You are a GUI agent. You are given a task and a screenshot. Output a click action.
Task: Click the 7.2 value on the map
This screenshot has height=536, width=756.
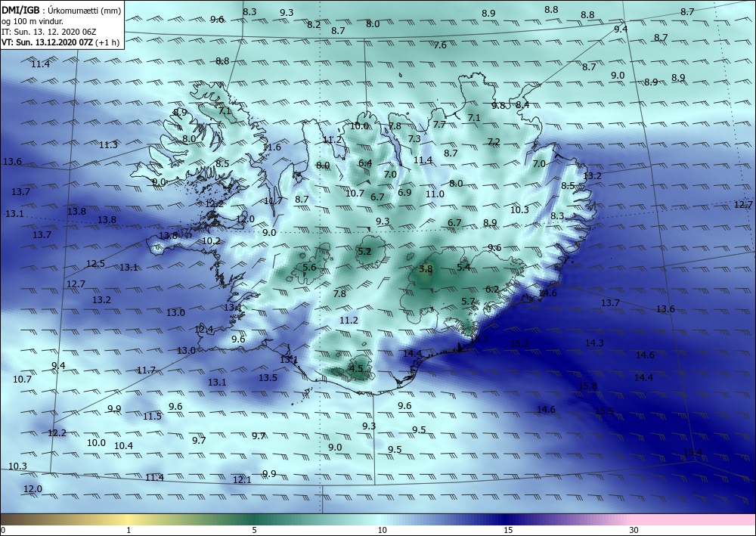click(494, 141)
